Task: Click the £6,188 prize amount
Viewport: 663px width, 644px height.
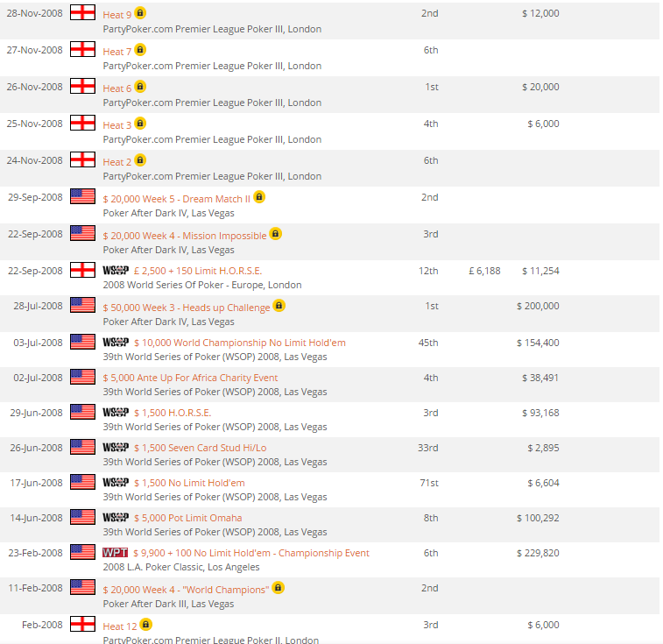Action: [484, 271]
